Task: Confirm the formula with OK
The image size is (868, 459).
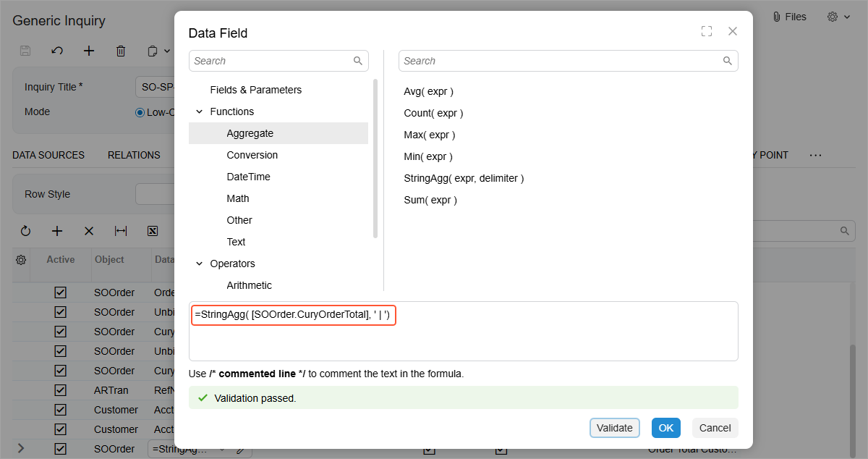Action: 665,428
